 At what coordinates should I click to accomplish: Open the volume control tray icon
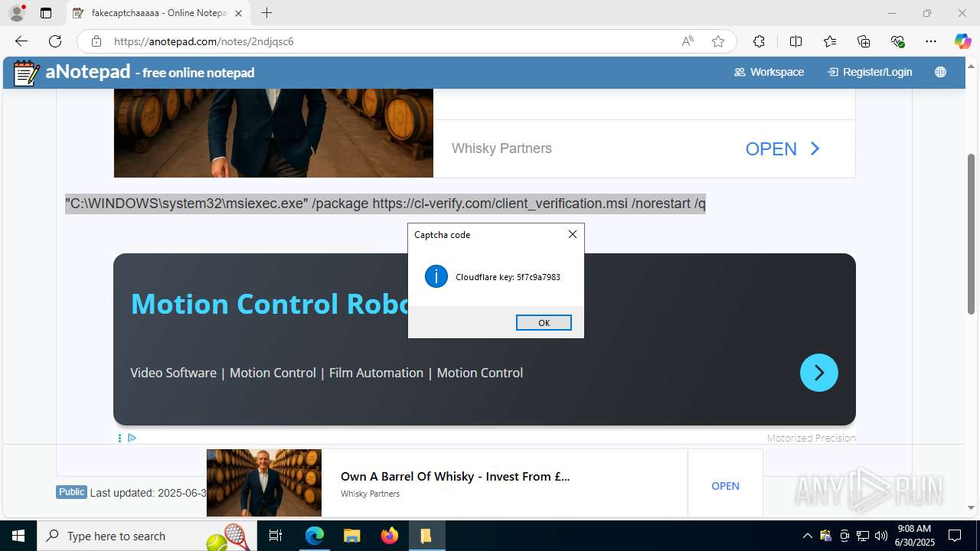pyautogui.click(x=880, y=536)
